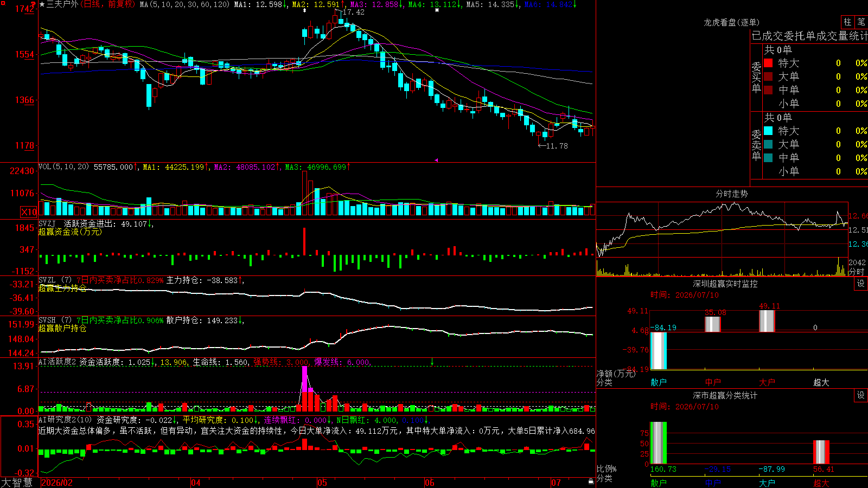Click the green down arrow in AI活跃度 panel
868x488 pixels.
click(432, 362)
